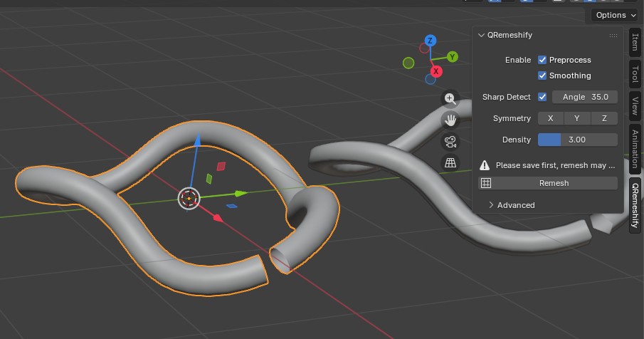This screenshot has width=644, height=339.
Task: Click the Angle 35.0 value field
Action: 585,97
